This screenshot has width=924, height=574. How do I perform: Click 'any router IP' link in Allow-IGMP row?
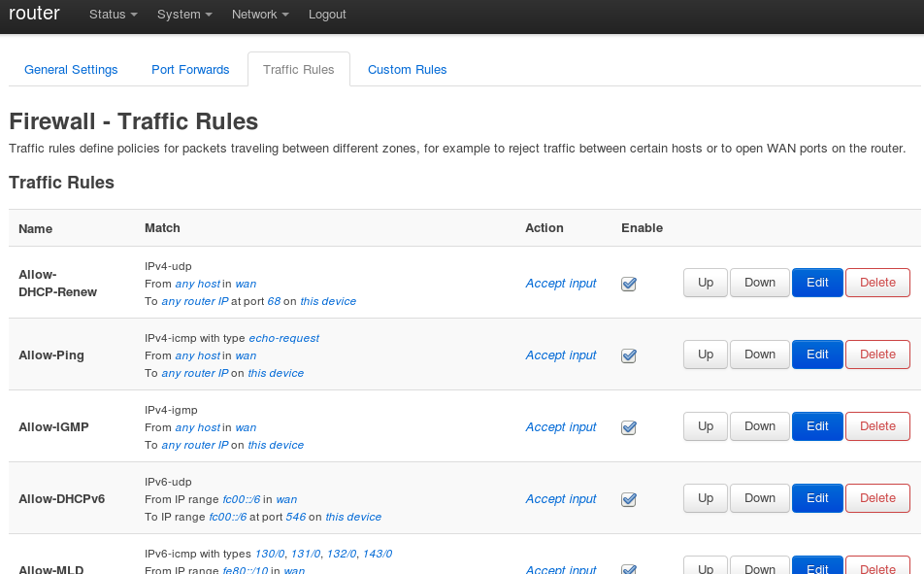(x=195, y=446)
